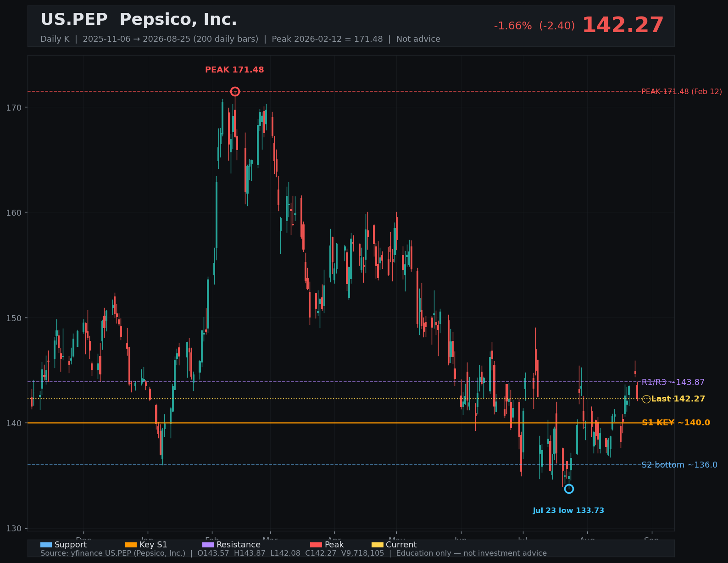Click the 'Daily K' subtitle line
728x563 pixels.
click(x=240, y=39)
